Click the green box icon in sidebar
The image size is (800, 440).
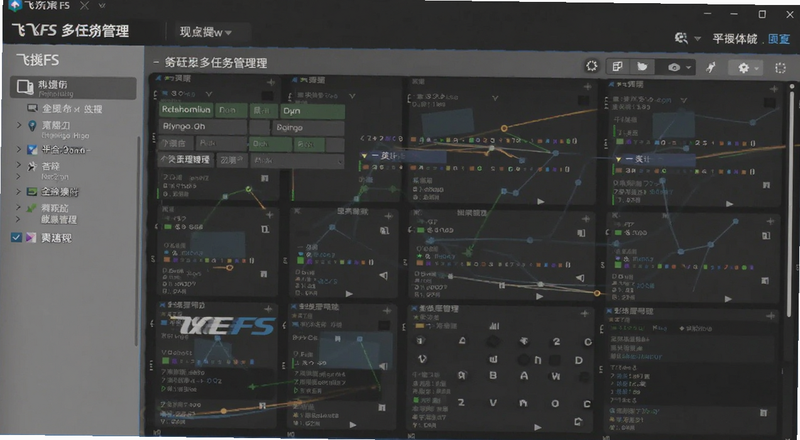[32, 192]
